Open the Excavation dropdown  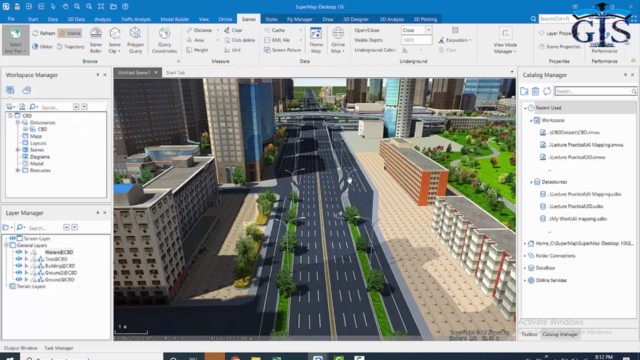pyautogui.click(x=455, y=40)
